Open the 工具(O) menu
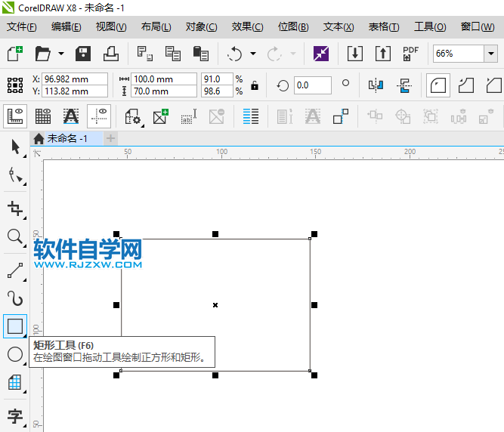This screenshot has height=432, width=504. pyautogui.click(x=430, y=26)
